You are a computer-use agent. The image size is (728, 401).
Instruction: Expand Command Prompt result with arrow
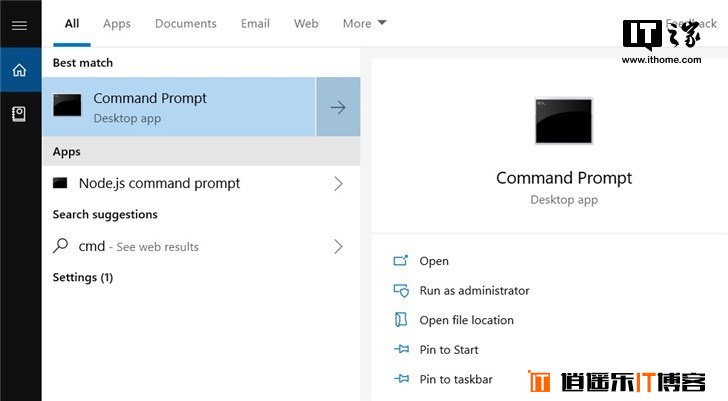click(338, 107)
